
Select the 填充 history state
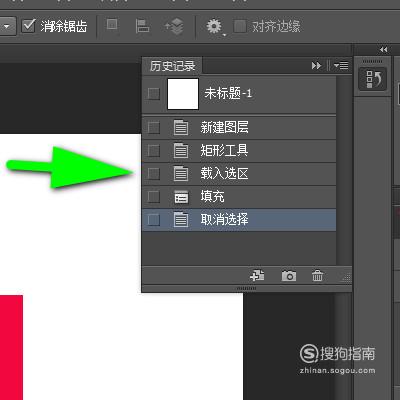click(x=239, y=197)
